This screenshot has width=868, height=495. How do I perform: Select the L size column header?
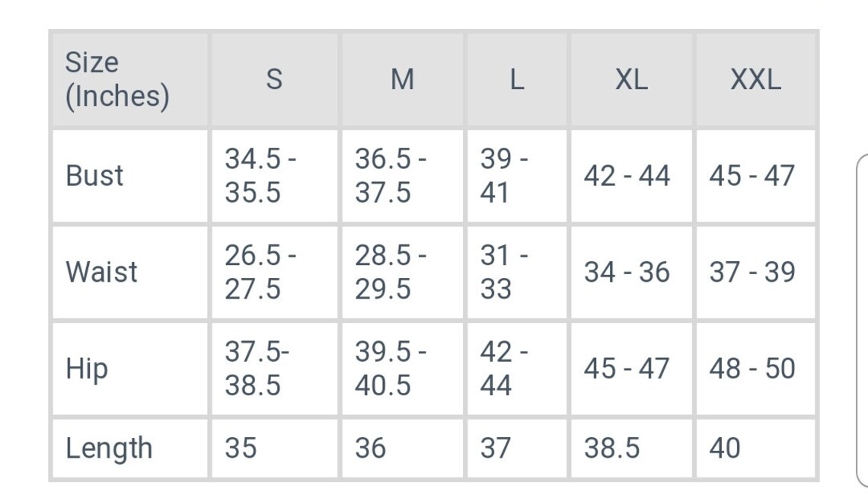coord(517,80)
